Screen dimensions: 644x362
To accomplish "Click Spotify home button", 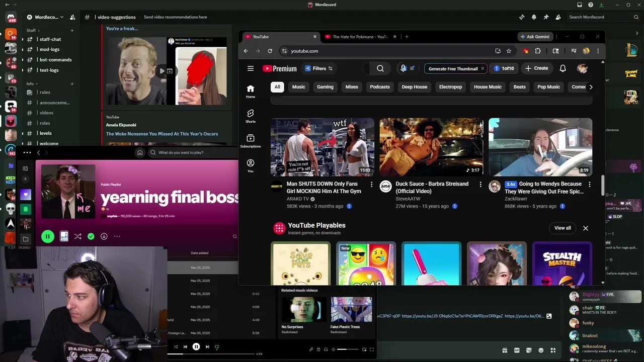I will point(140,152).
